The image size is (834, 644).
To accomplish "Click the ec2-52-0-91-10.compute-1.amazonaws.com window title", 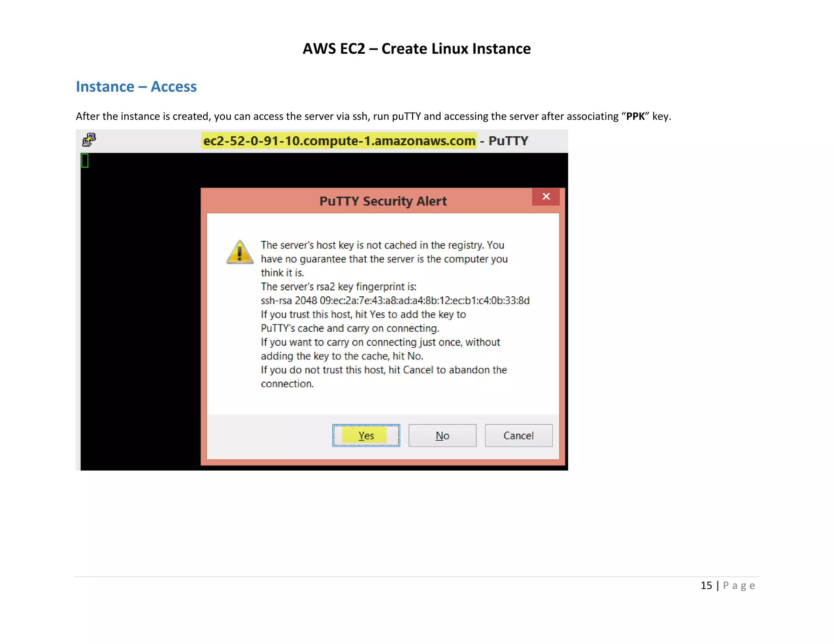I will [339, 141].
